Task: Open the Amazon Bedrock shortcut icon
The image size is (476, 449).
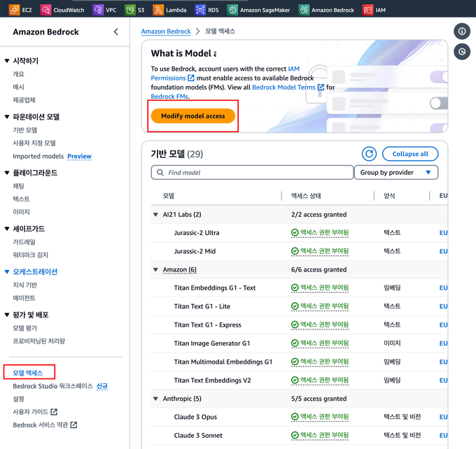Action: tap(304, 10)
